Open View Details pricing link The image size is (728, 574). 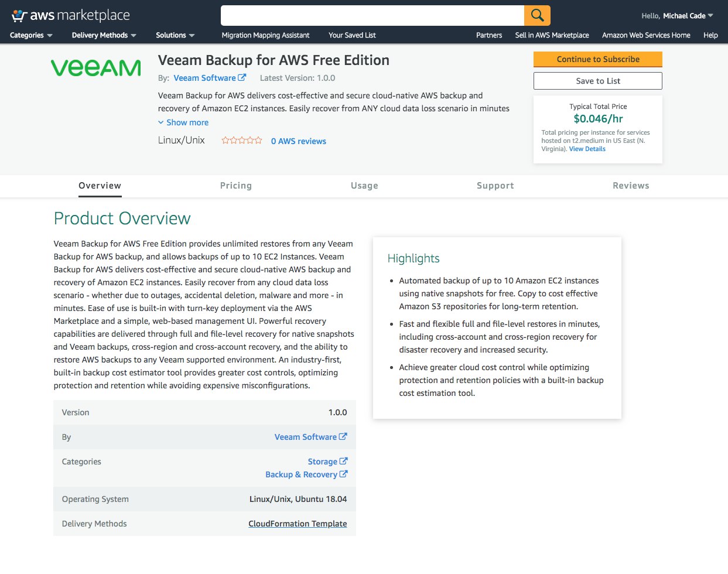[x=587, y=149]
